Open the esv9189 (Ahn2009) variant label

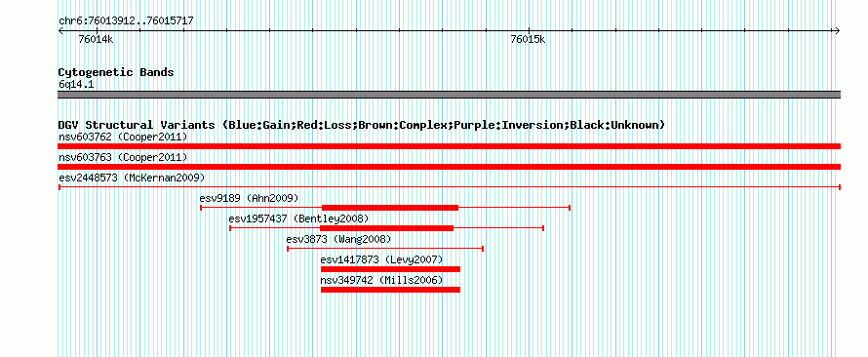click(x=249, y=198)
